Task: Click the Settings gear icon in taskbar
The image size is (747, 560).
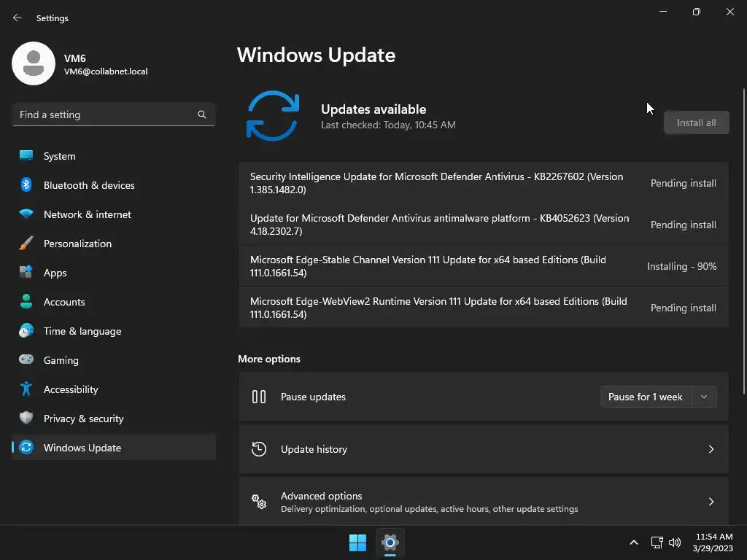Action: [390, 542]
